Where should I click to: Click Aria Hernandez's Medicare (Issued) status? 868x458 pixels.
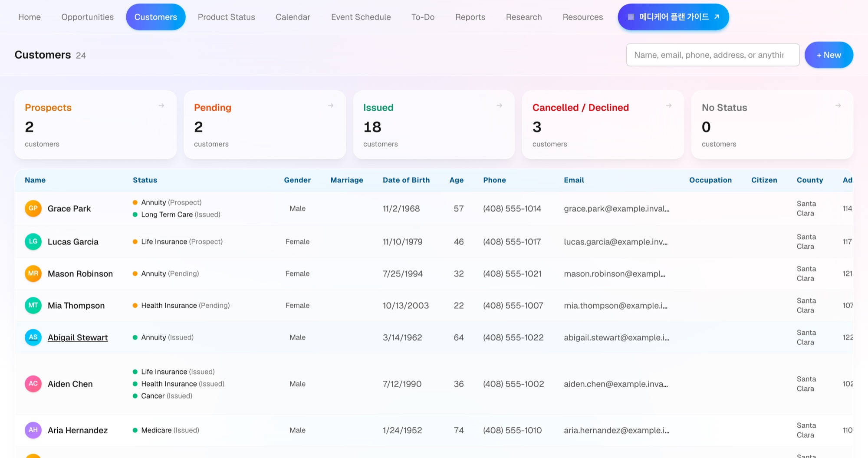[x=166, y=430]
